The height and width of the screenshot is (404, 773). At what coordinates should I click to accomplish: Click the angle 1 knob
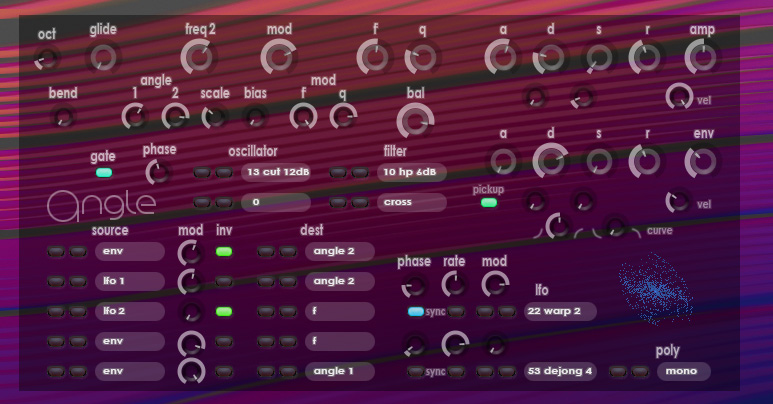click(135, 116)
